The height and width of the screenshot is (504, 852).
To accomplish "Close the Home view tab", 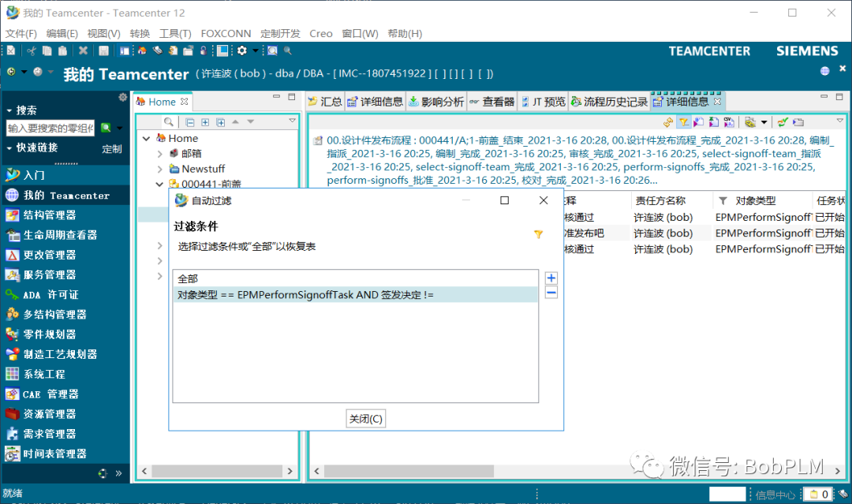I will click(x=184, y=102).
